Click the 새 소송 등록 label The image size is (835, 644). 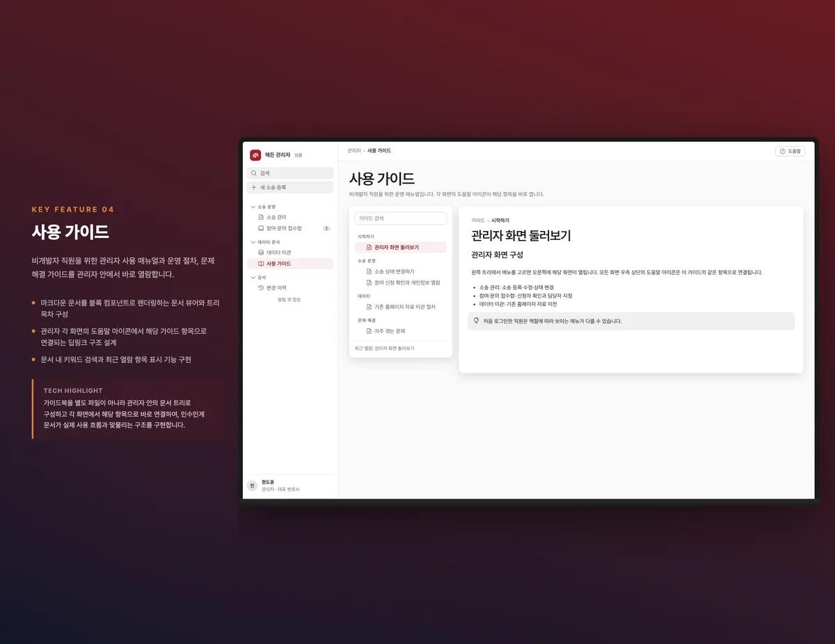coord(273,188)
